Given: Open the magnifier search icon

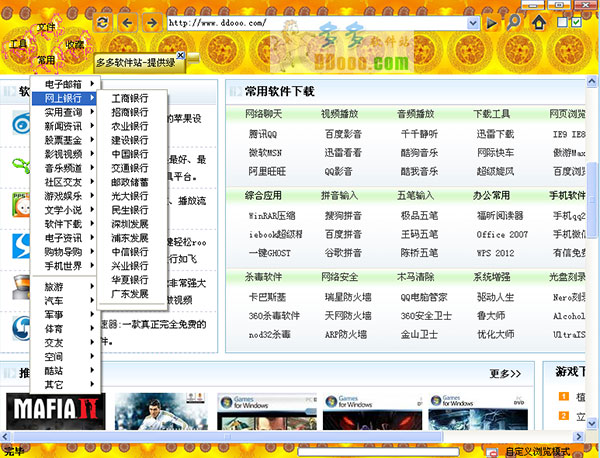Looking at the screenshot, I should pyautogui.click(x=514, y=23).
